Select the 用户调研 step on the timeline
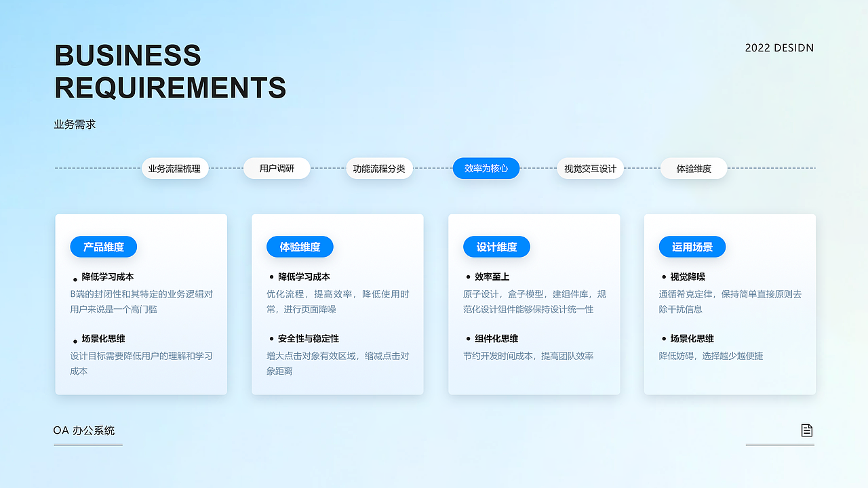This screenshot has height=488, width=868. click(x=277, y=168)
